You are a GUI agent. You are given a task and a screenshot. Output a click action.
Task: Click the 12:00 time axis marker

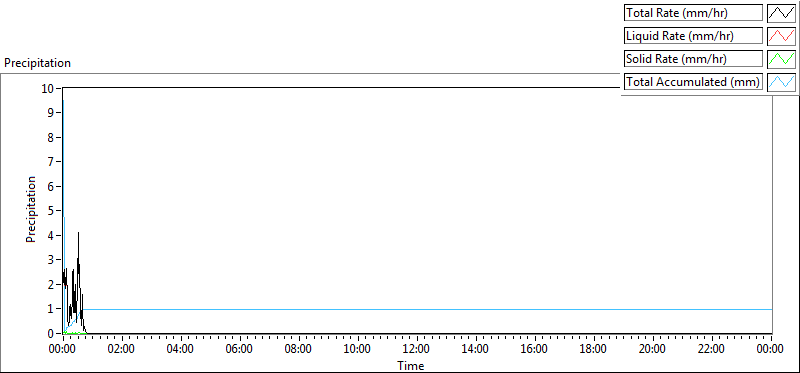click(x=416, y=350)
